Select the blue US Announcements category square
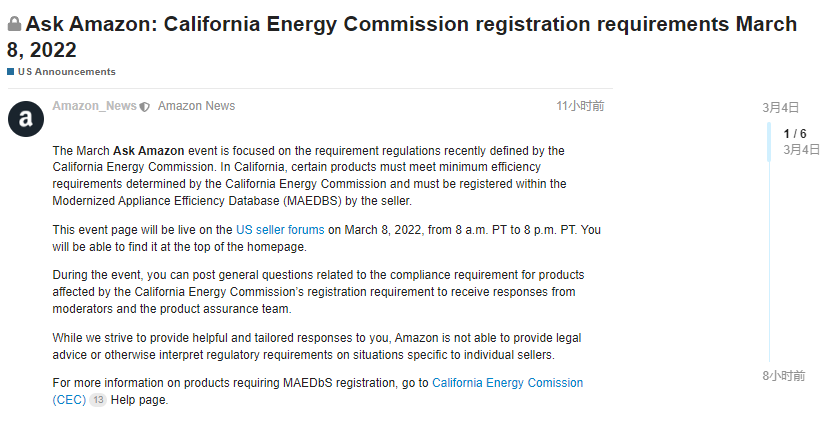Screen dimensions: 830x421 (11, 71)
